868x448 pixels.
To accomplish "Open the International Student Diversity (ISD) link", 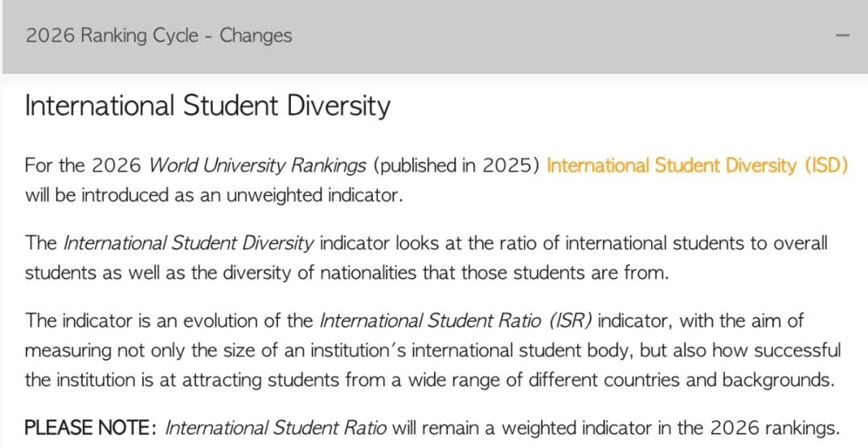I will (x=697, y=166).
